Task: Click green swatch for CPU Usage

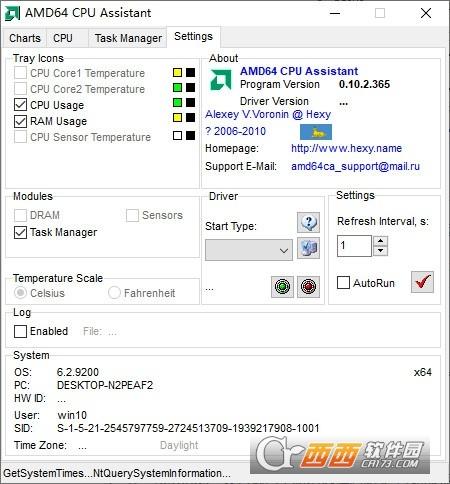Action: click(x=177, y=103)
